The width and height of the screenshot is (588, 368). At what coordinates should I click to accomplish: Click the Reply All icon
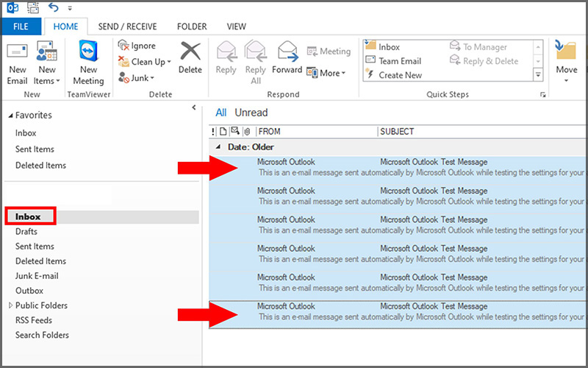[255, 52]
